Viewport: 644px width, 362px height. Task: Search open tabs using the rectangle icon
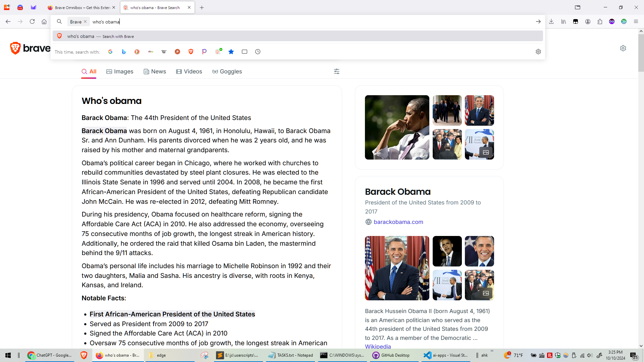245,52
